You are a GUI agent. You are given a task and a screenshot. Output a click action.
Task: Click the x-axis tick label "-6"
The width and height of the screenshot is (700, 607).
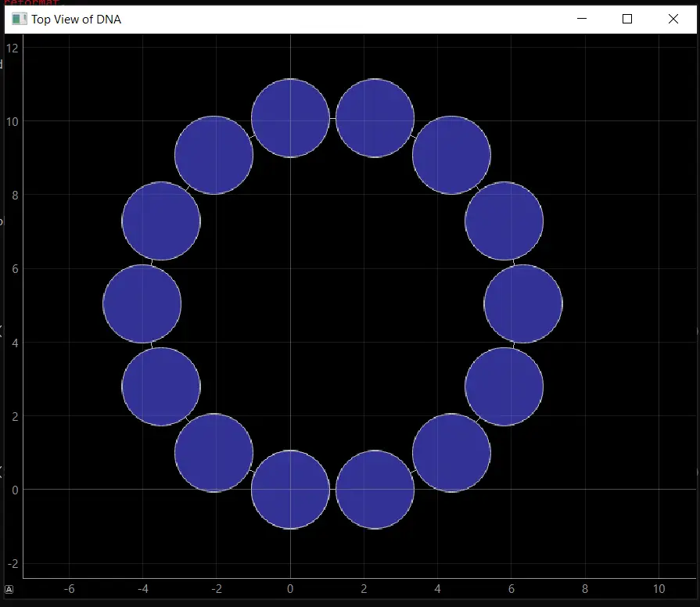(x=68, y=589)
